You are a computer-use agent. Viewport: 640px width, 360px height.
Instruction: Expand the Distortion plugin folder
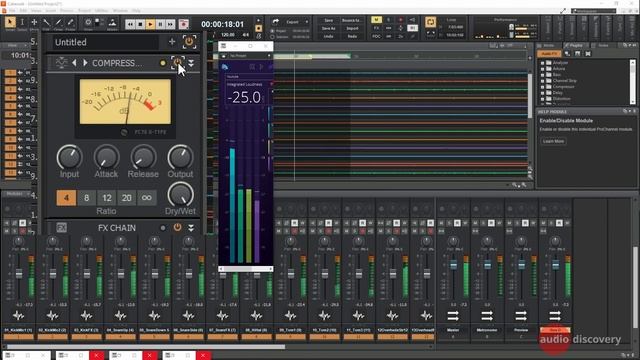coord(542,99)
